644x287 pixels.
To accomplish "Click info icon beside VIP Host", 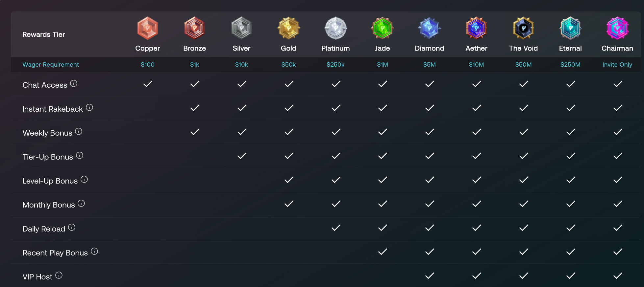I will [59, 276].
